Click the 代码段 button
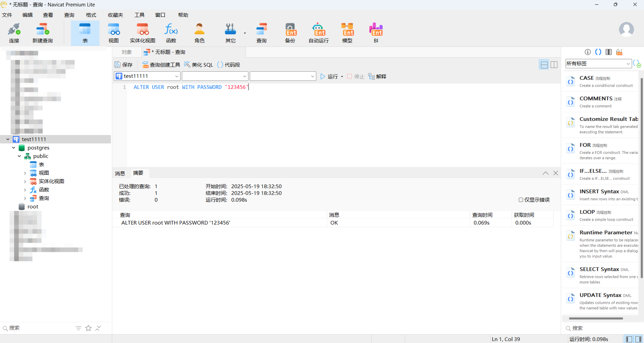644x343 pixels. pyautogui.click(x=229, y=65)
